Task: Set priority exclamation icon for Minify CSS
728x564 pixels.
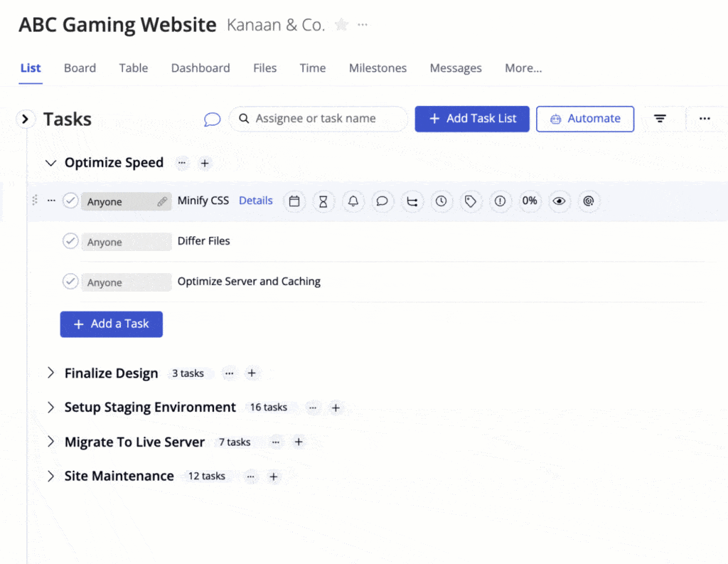Action: pyautogui.click(x=500, y=201)
